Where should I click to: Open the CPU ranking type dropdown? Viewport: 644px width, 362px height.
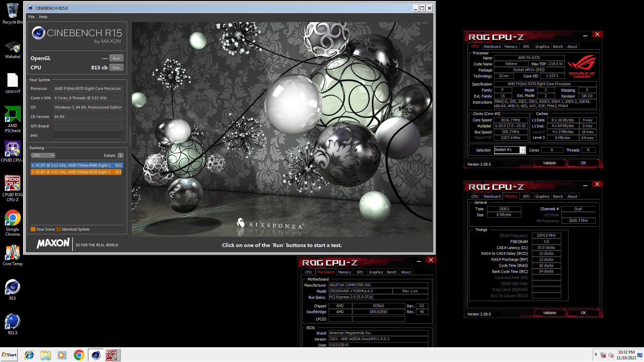coord(43,156)
